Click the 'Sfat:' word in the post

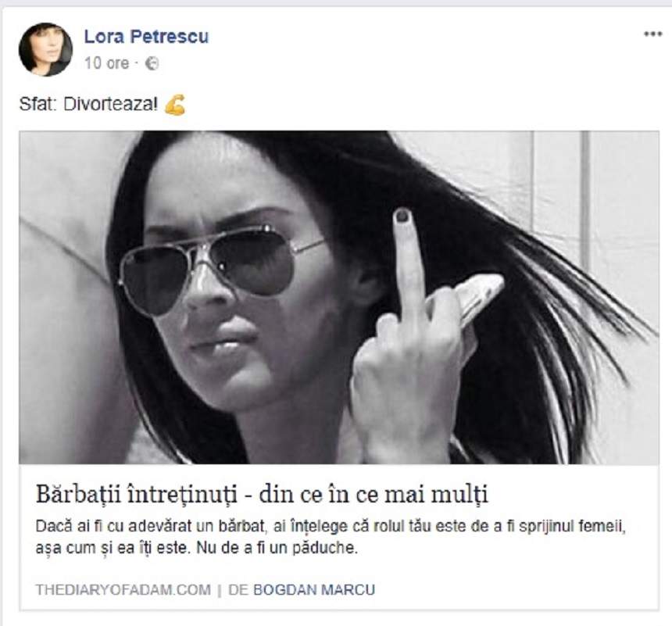(x=38, y=104)
